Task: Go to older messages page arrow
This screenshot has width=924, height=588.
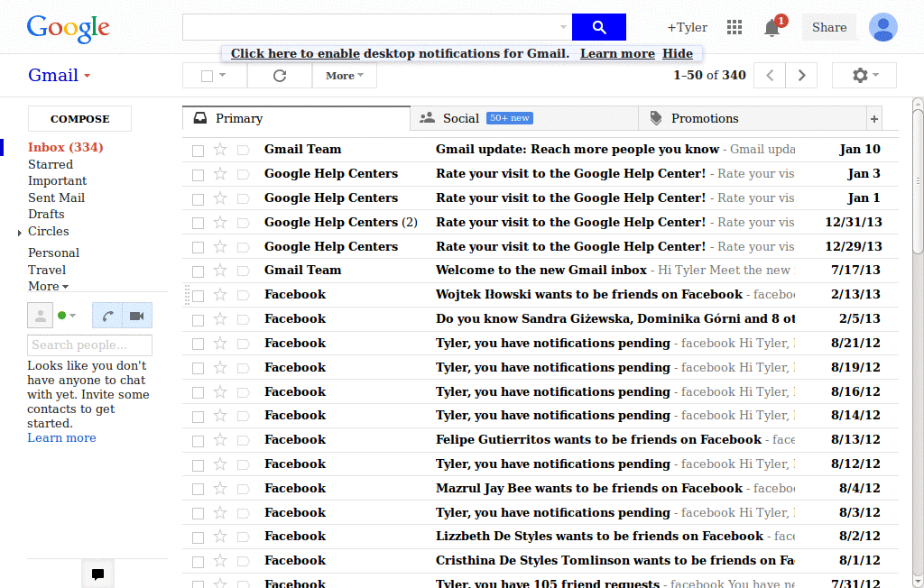Action: click(801, 76)
